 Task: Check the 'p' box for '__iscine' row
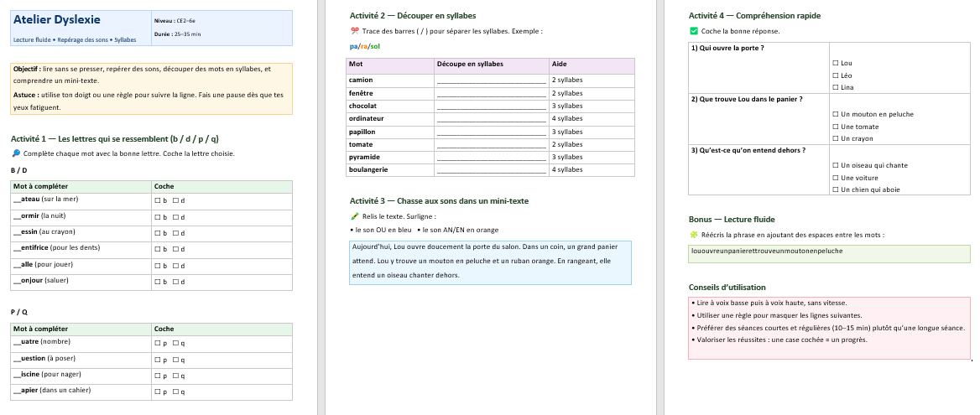pos(158,376)
